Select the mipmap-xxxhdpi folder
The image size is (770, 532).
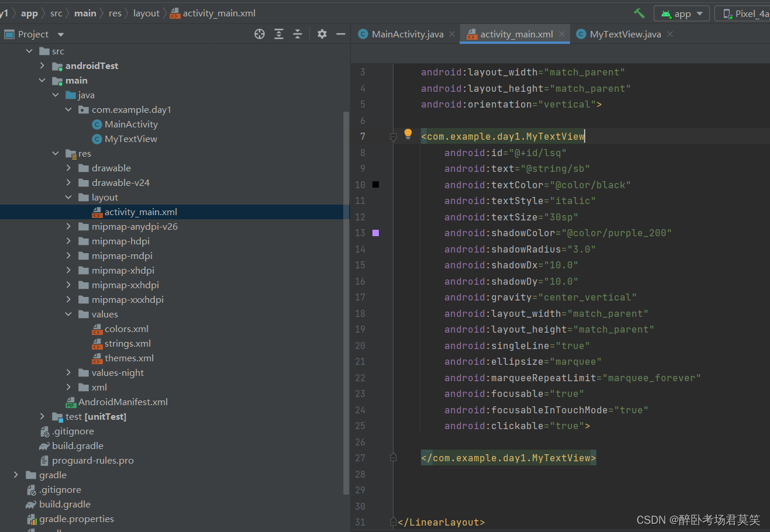(121, 299)
